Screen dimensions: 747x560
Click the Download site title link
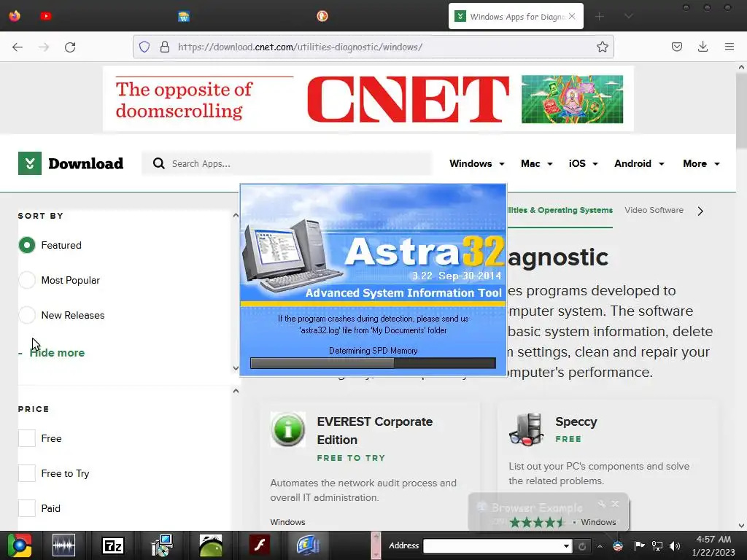(x=86, y=163)
